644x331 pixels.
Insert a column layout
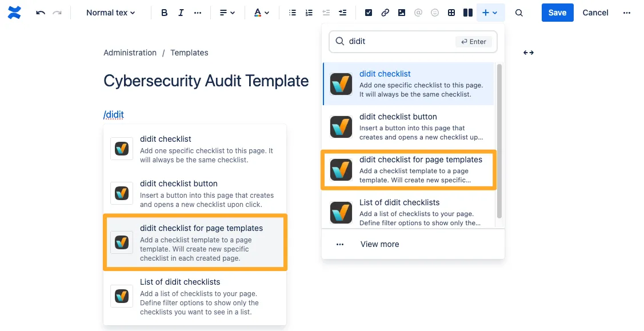tap(468, 13)
